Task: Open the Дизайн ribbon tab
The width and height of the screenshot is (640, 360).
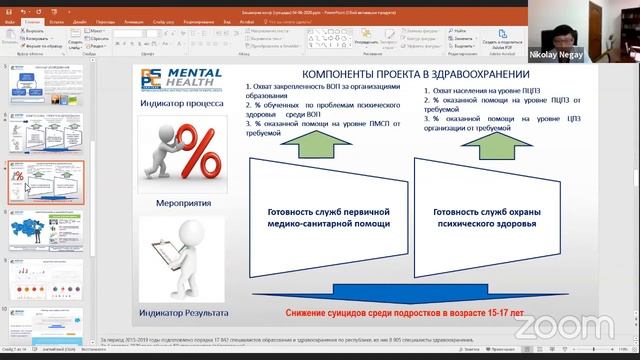Action: (80, 22)
